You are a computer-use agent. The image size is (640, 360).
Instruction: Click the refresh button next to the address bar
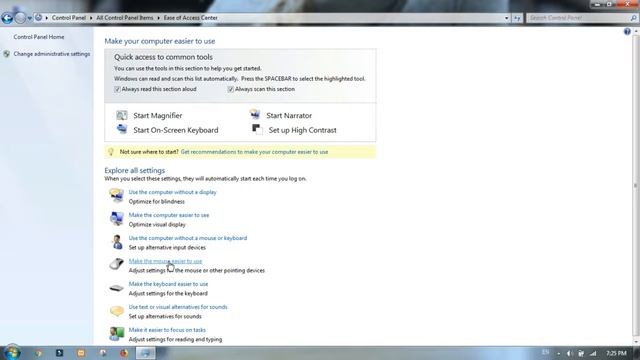click(x=517, y=18)
